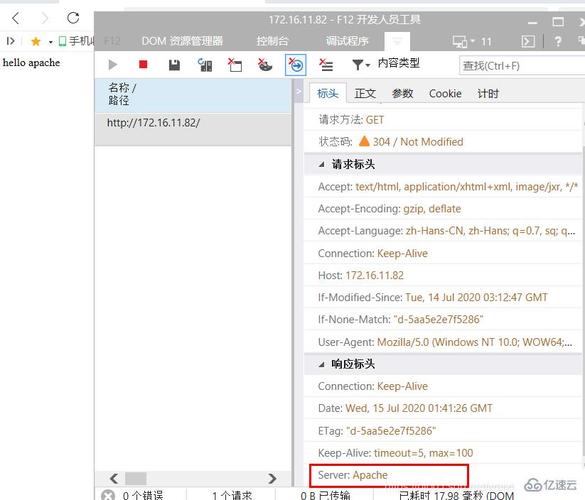Viewport: 585px width, 500px height.
Task: Click the Accept-Encoding: gzip, deflate row
Action: click(x=443, y=209)
